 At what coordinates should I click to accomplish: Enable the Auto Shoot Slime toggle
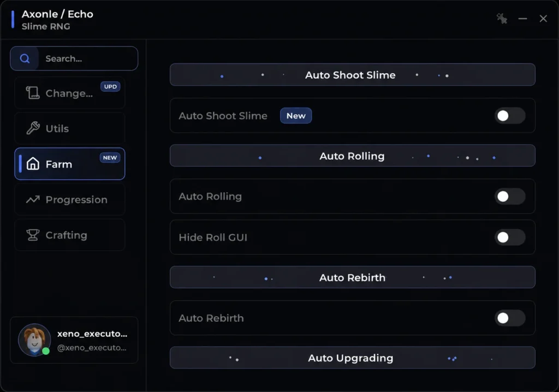(510, 116)
